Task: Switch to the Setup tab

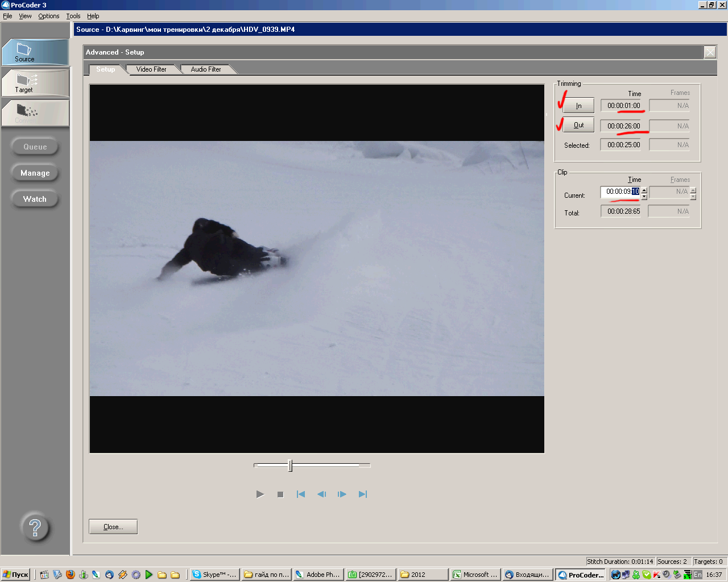Action: 105,69
